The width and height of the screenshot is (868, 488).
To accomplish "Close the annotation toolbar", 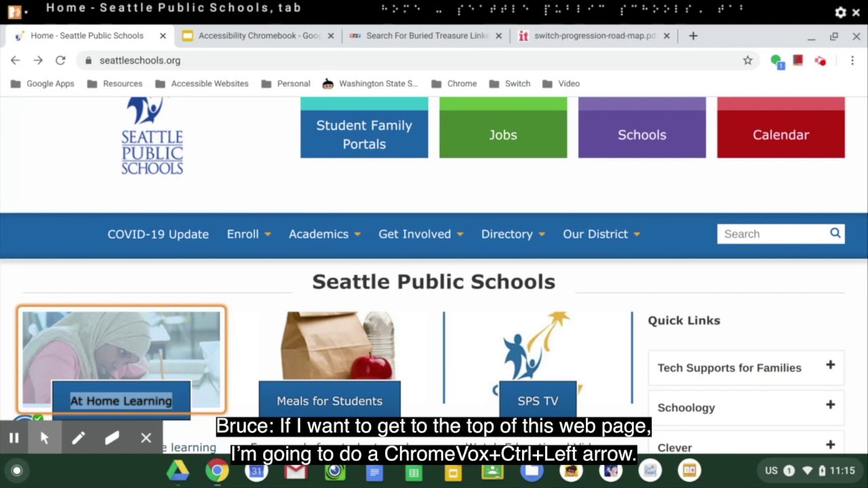I will tap(146, 438).
